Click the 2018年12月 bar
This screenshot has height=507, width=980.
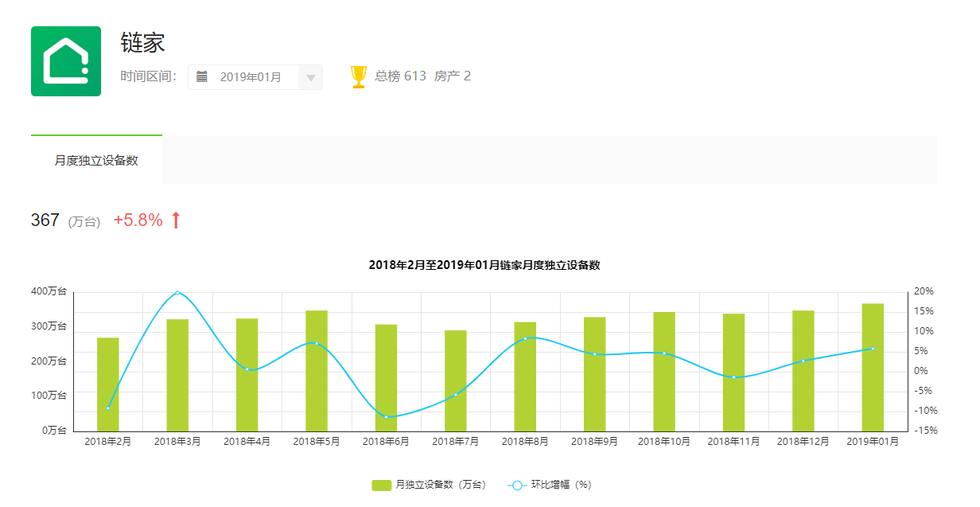pos(803,371)
